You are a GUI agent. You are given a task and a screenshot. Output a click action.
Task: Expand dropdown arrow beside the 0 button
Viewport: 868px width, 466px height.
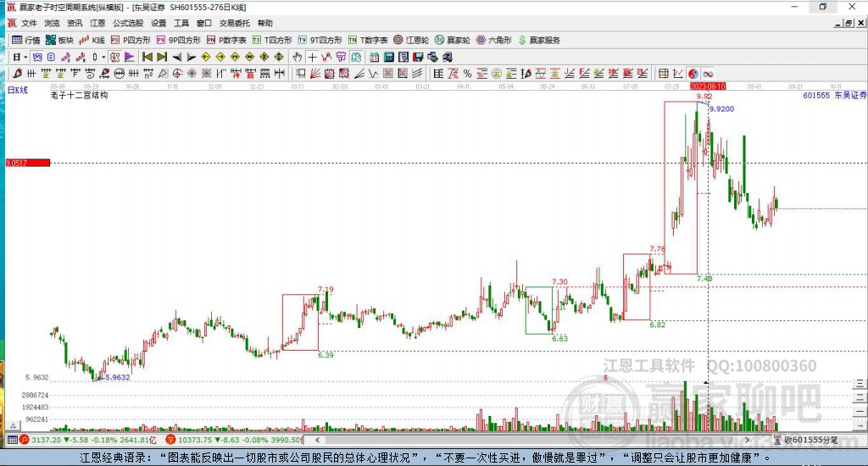[103, 57]
